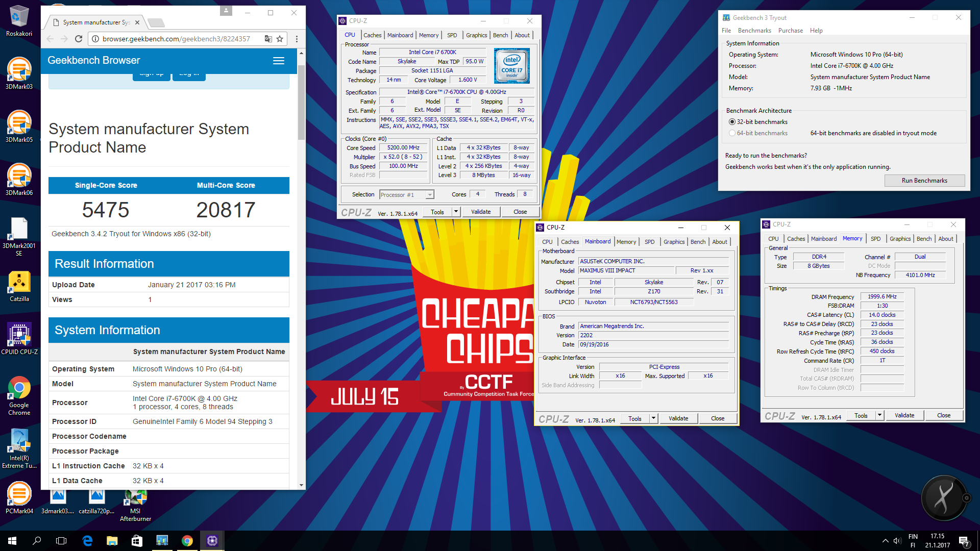Open the 3DMark06 desktop shortcut

pos(19,180)
